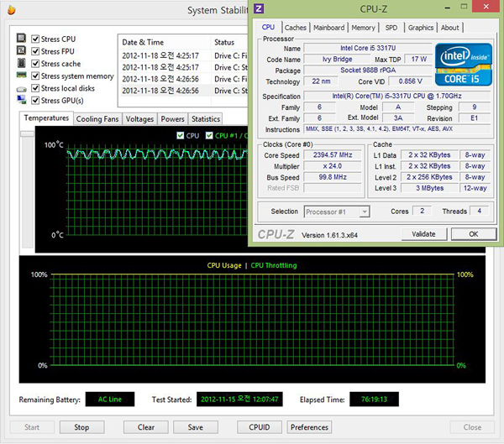The height and width of the screenshot is (444, 504).
Task: Click the Name field Intel Core i5 3317U
Action: 368,48
